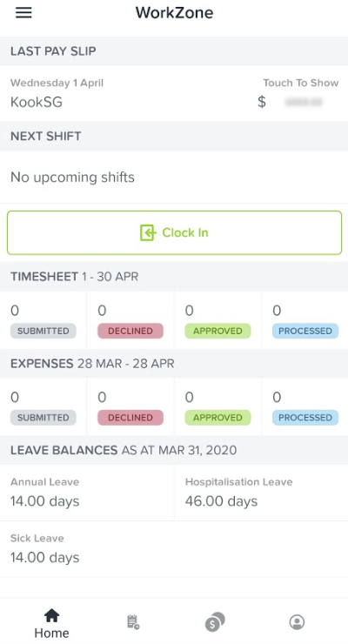View Hospitalisation Leave balance details
This screenshot has height=644, width=348.
click(261, 493)
